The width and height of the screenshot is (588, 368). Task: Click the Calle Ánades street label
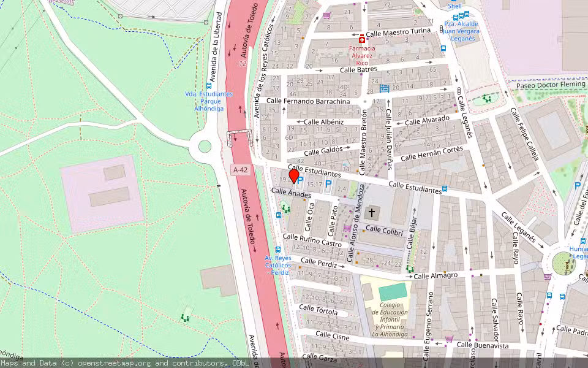(291, 193)
